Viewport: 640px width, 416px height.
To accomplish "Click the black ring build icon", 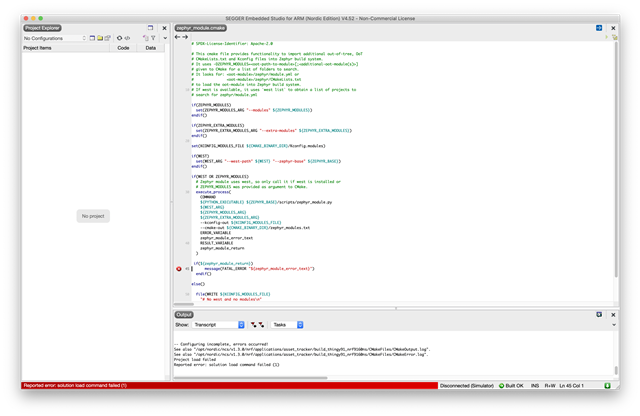I will coord(120,38).
